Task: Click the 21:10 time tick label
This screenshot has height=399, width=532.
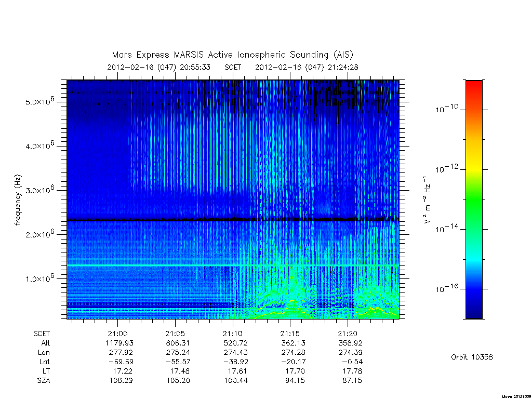Action: 233,334
